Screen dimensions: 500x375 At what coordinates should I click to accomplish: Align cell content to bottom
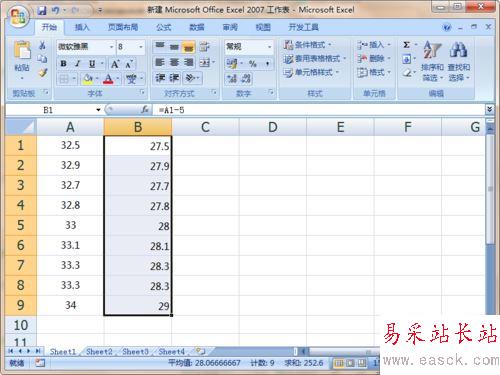pos(188,47)
